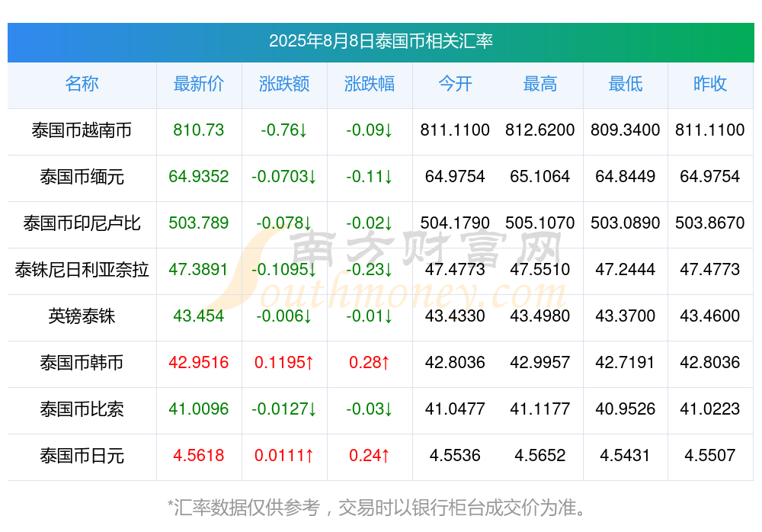Click change amount -0.0703↓
The height and width of the screenshot is (532, 762).
coord(284,177)
